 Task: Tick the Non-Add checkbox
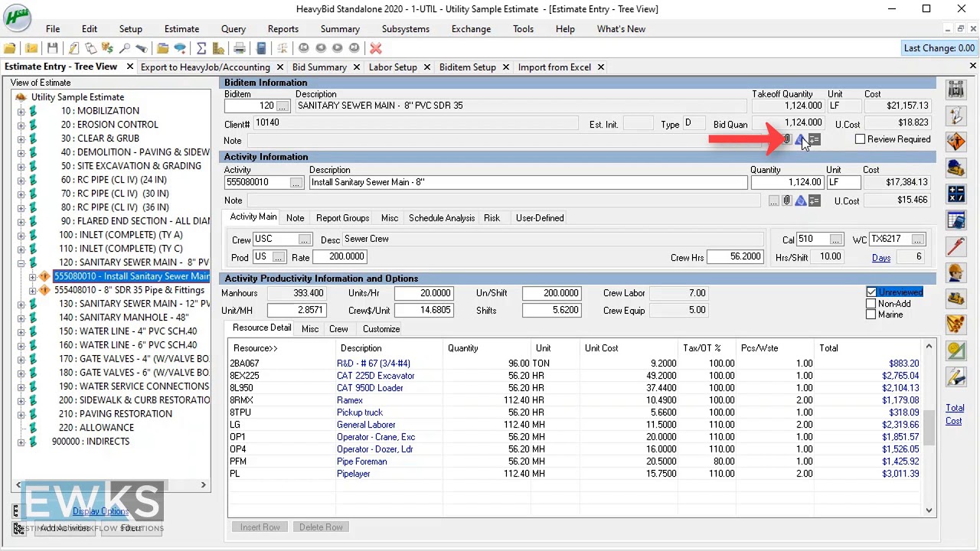[x=871, y=304]
